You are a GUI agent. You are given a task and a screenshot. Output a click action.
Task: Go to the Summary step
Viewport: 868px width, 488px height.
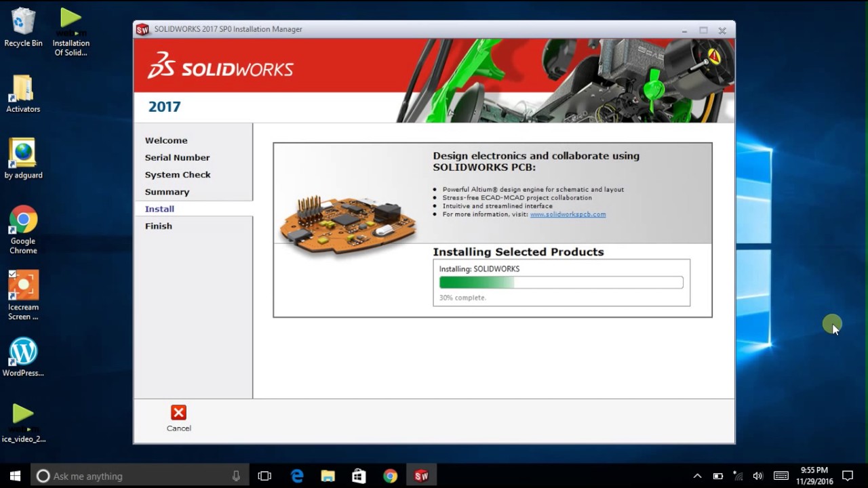(167, 192)
